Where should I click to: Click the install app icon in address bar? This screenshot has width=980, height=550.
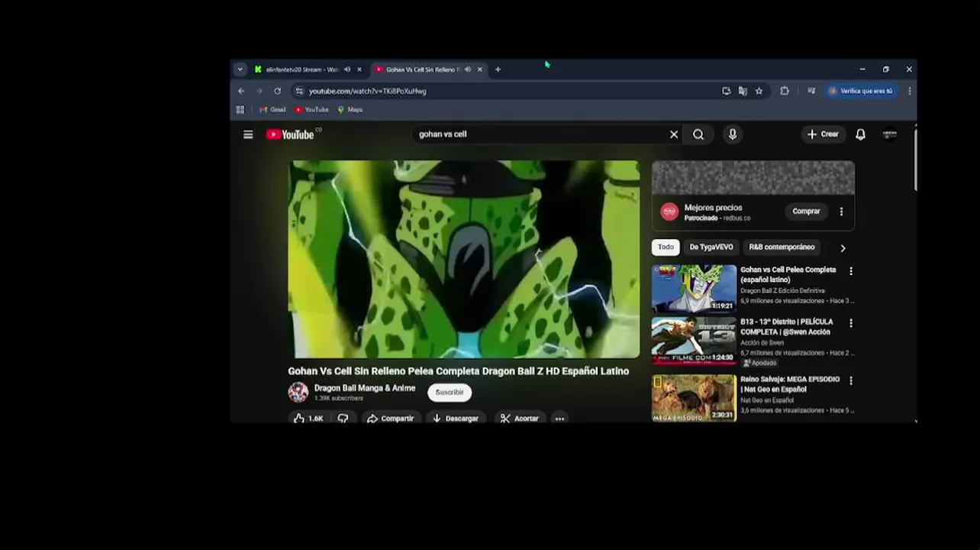[x=727, y=91]
